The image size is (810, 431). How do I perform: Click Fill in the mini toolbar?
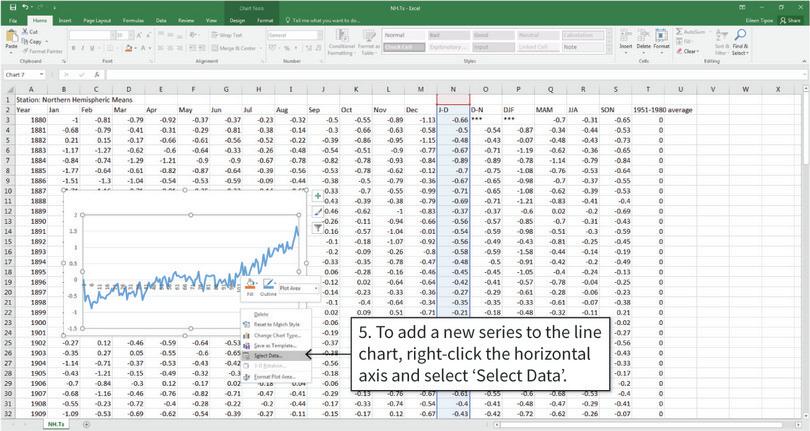(x=250, y=287)
